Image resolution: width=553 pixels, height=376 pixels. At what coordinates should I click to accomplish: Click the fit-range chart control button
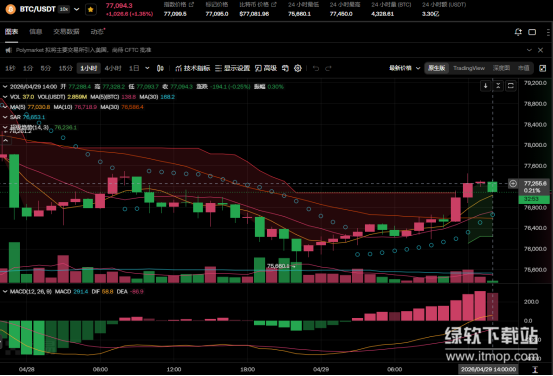511,86
